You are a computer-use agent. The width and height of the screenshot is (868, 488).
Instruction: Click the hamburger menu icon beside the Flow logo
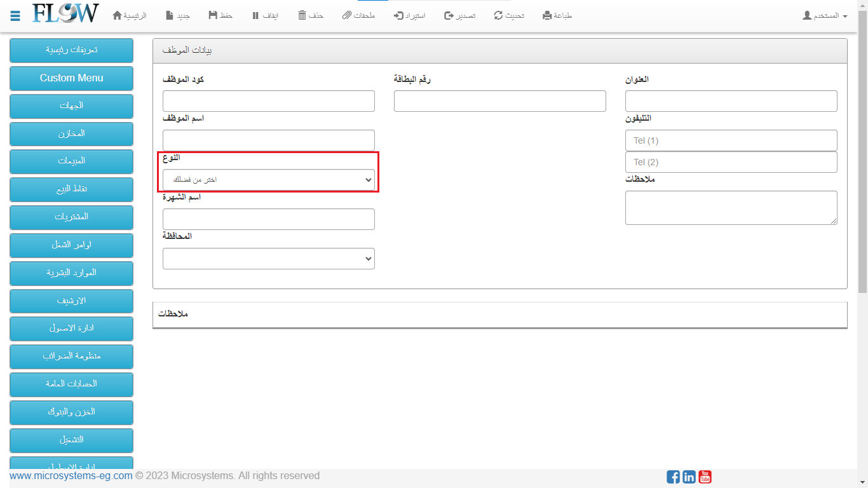15,15
